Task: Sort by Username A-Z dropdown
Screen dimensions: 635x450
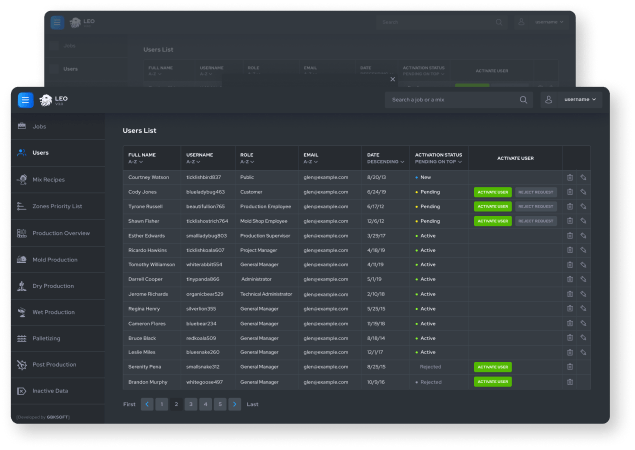Action: (193, 162)
